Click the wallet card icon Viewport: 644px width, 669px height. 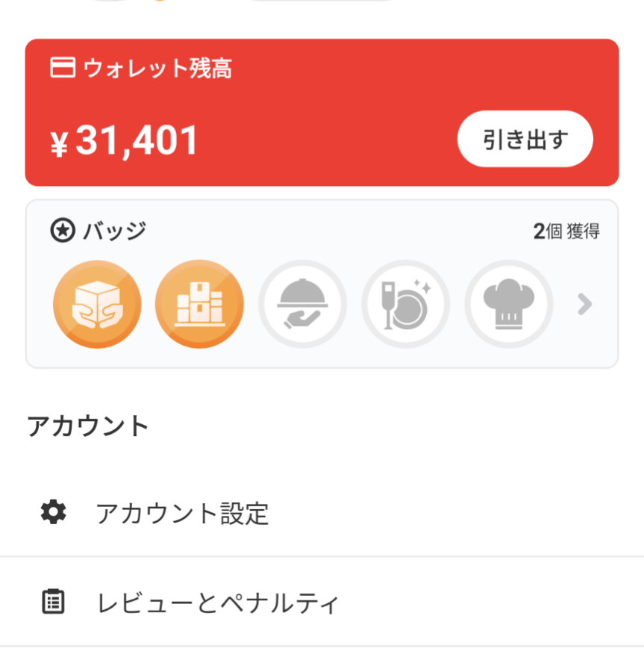click(x=63, y=67)
